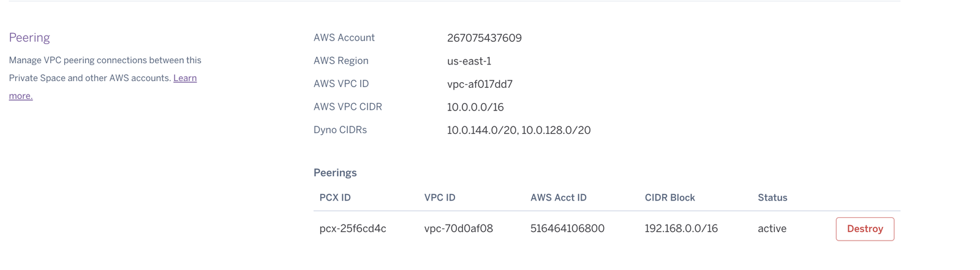Screen dimensions: 980x270
Task: Select the AWS Account number 267075437609
Action: point(484,38)
